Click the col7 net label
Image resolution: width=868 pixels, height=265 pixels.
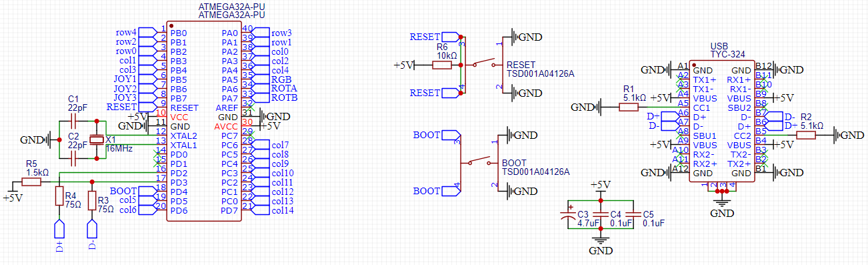pos(280,144)
